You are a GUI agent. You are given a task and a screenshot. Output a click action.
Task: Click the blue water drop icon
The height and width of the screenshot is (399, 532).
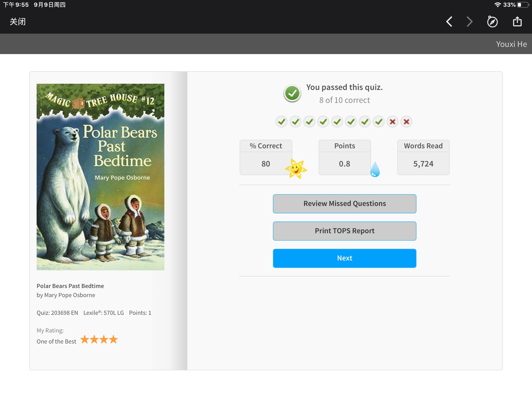point(375,169)
